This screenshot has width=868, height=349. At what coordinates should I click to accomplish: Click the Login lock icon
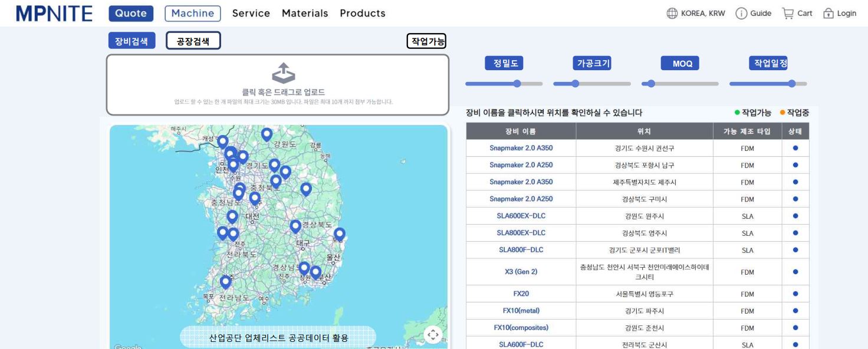[x=828, y=14]
